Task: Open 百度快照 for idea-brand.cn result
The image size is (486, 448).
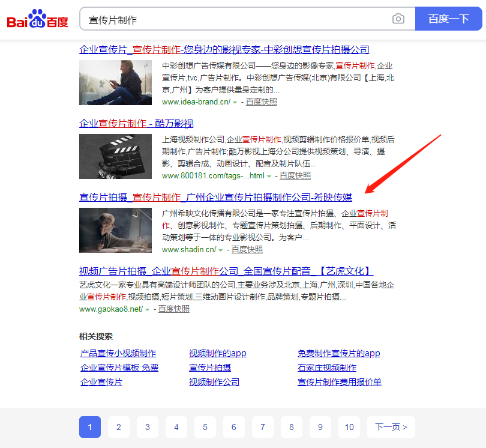Action: 261,101
